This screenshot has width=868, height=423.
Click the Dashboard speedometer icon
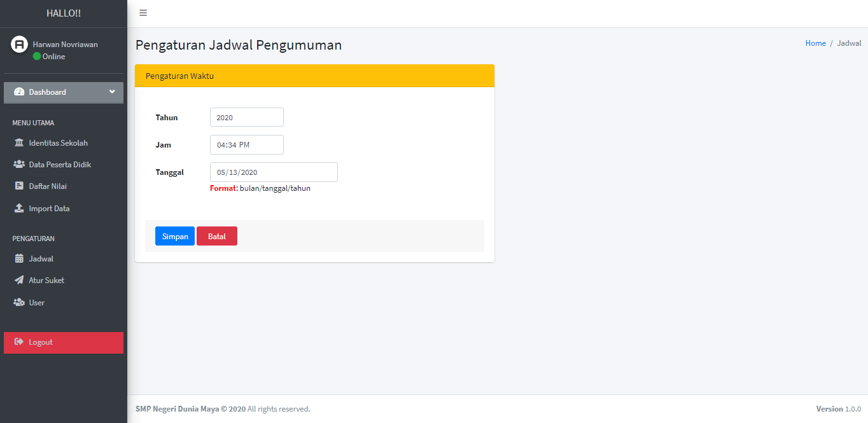pos(19,92)
